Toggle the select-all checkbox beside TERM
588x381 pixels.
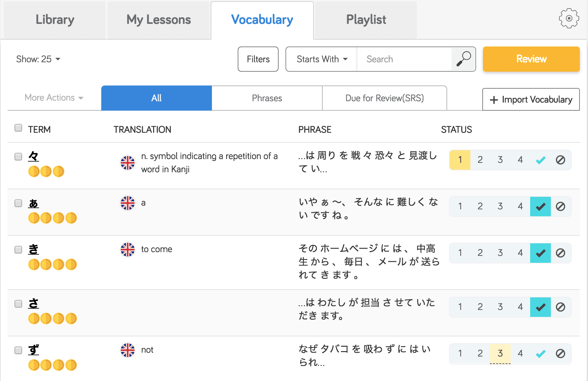tap(18, 128)
